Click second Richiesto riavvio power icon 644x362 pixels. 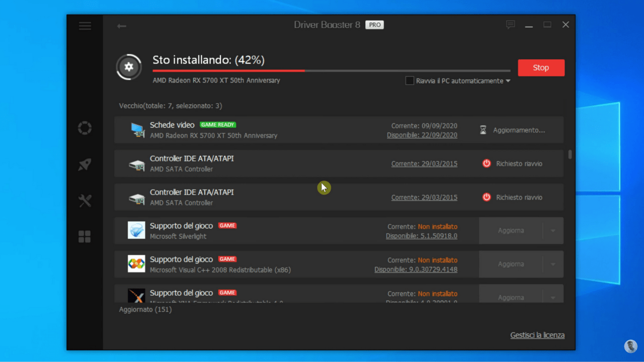[487, 197]
